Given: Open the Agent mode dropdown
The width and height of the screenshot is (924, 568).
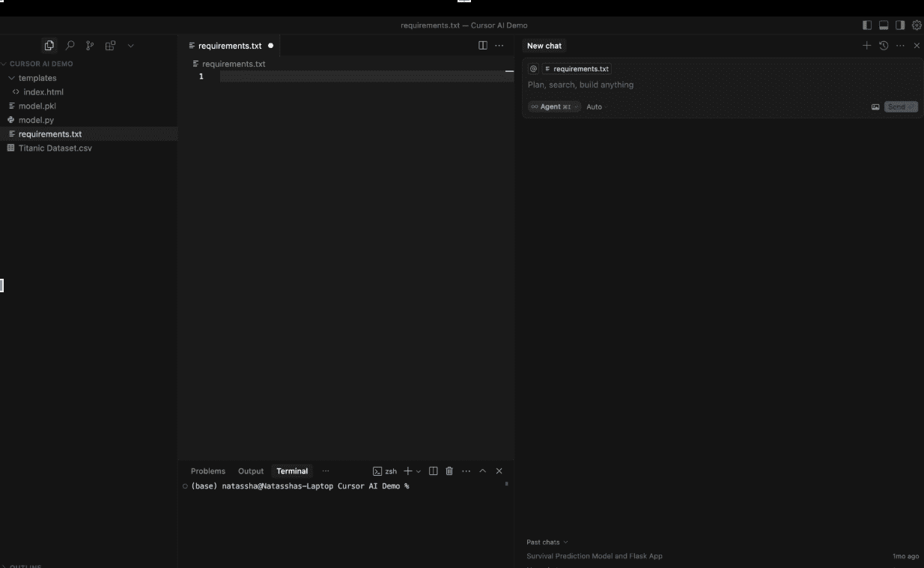Looking at the screenshot, I should click(x=554, y=107).
